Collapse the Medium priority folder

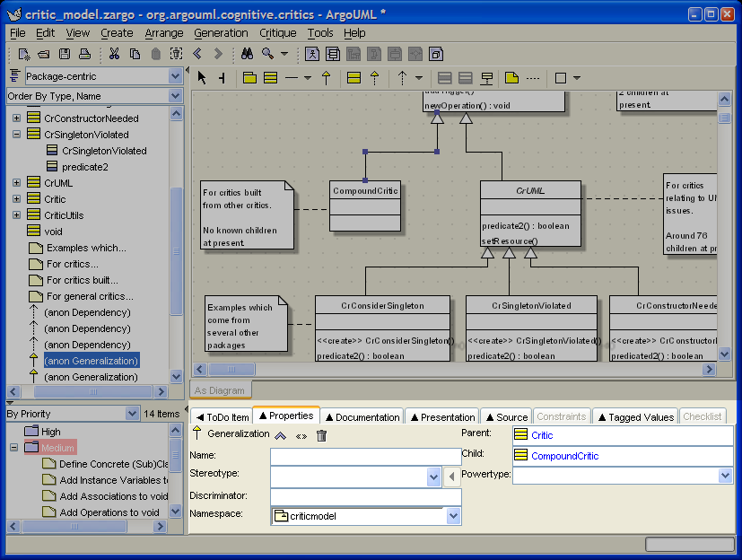click(14, 448)
